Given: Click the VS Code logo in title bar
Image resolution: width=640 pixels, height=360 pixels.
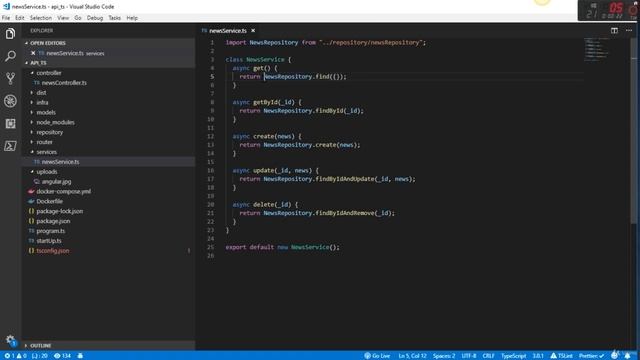Looking at the screenshot, I should (6, 7).
